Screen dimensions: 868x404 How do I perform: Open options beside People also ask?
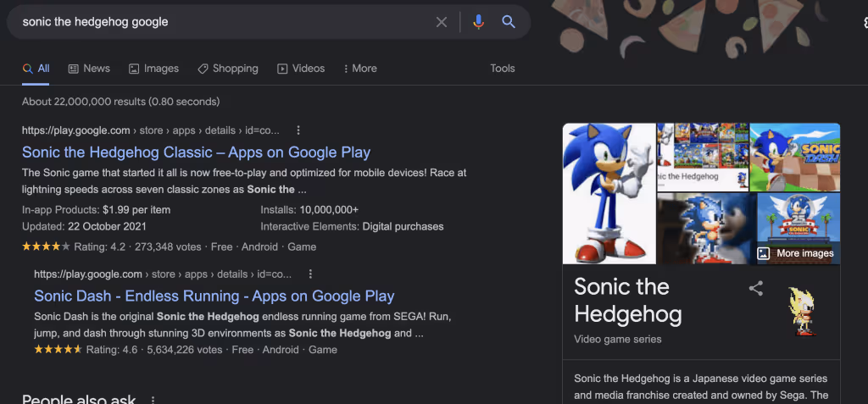pyautogui.click(x=153, y=400)
